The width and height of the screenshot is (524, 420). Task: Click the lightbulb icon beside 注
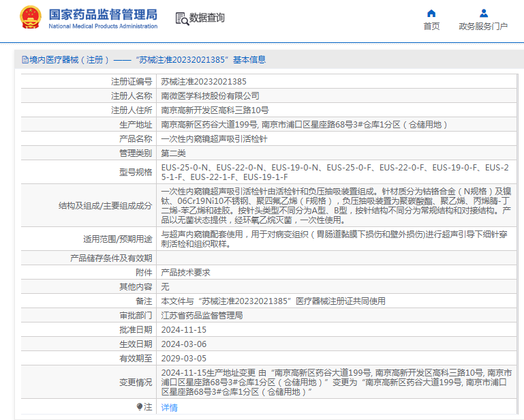(140, 406)
